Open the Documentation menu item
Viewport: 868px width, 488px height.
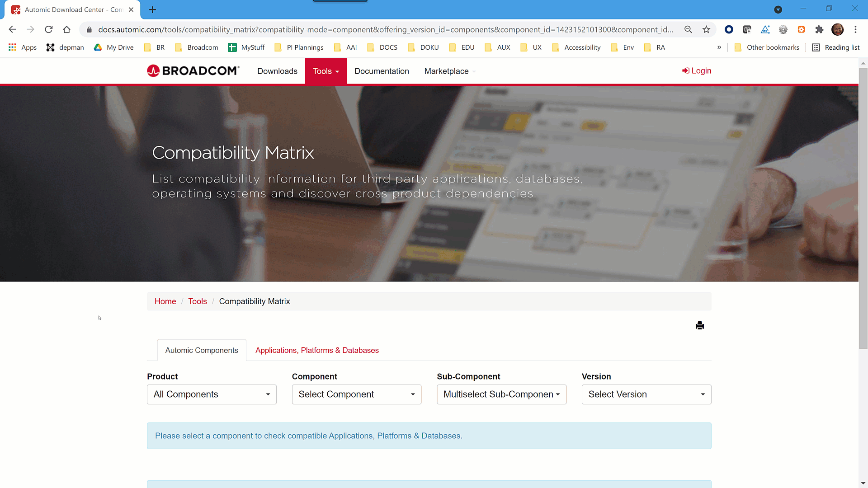pyautogui.click(x=382, y=71)
